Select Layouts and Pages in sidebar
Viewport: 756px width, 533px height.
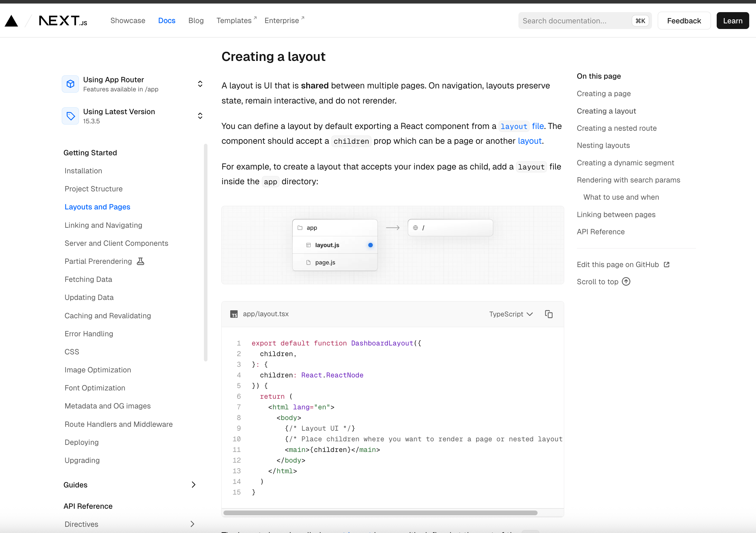tap(98, 207)
